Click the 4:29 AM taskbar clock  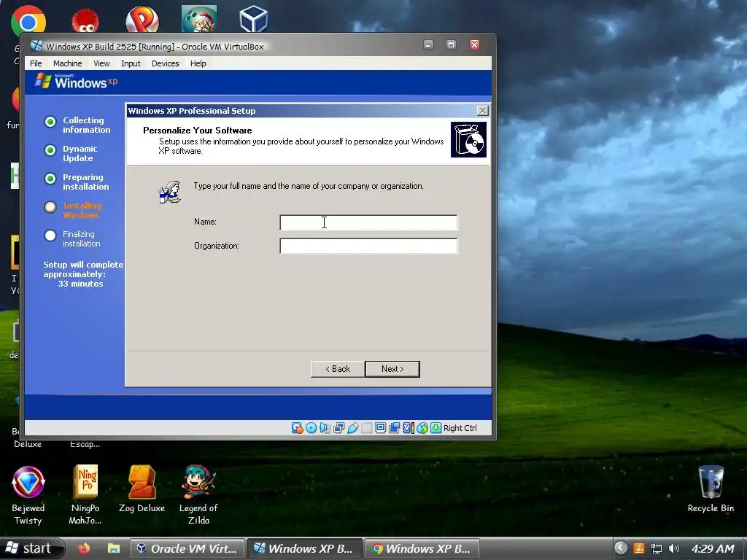click(x=713, y=548)
